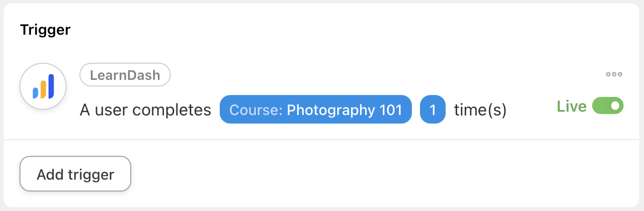This screenshot has height=211, width=644.
Task: Disable the Live trigger toggle
Action: 607,105
